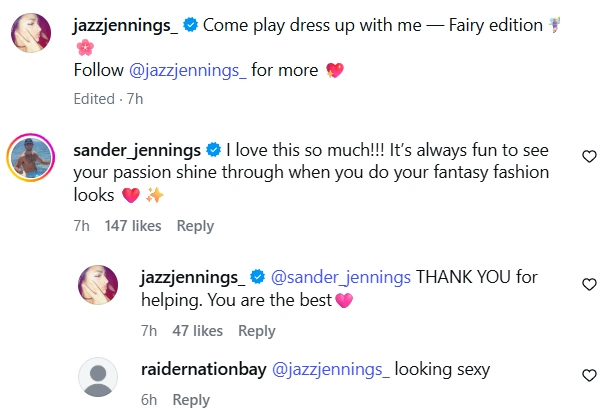Viewport: 600px width, 413px height.
Task: Reply to sander_jennings' comment
Action: (x=195, y=226)
